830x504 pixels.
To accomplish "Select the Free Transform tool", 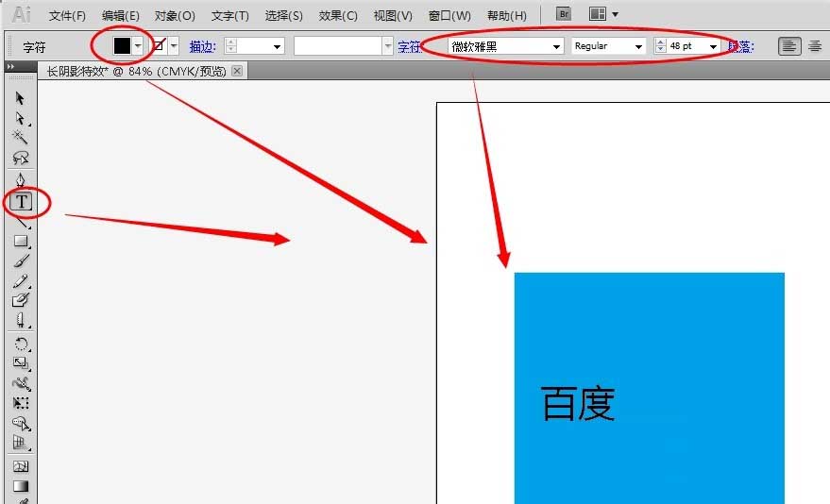I will 21,404.
